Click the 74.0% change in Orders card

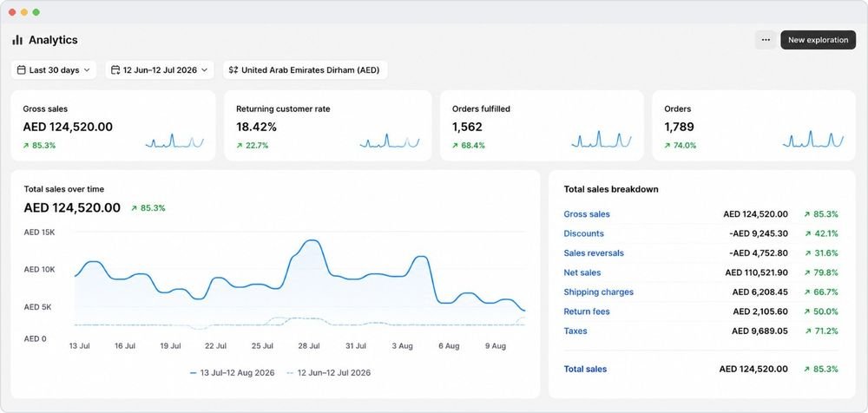click(681, 146)
